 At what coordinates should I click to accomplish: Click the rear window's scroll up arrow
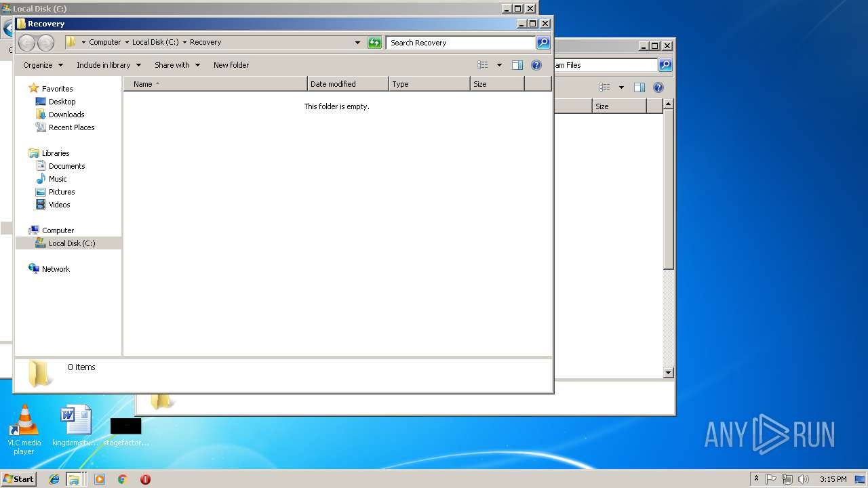668,104
